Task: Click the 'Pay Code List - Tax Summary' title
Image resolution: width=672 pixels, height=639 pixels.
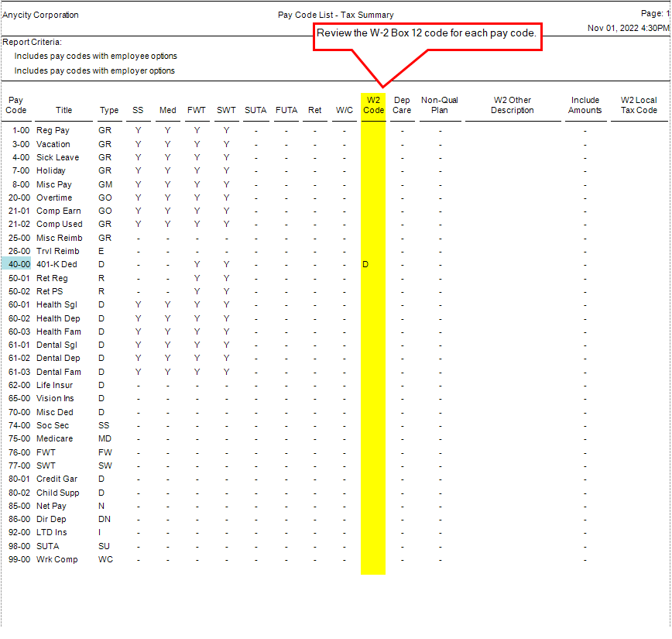Action: coord(335,15)
